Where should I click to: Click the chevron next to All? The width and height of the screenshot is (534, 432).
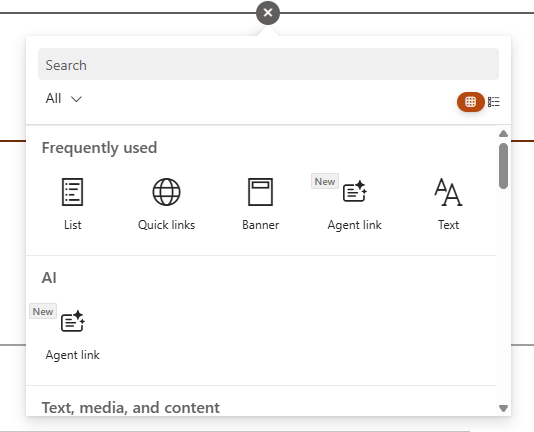click(76, 99)
